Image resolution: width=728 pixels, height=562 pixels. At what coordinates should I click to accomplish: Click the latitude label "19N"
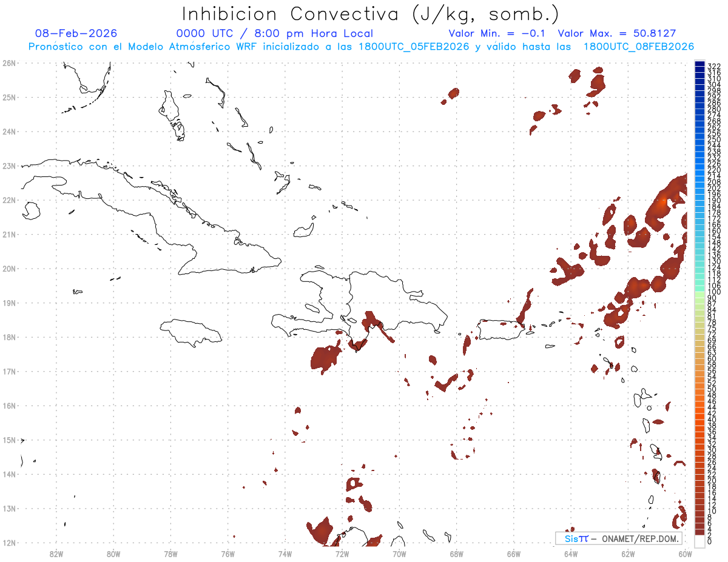9,303
